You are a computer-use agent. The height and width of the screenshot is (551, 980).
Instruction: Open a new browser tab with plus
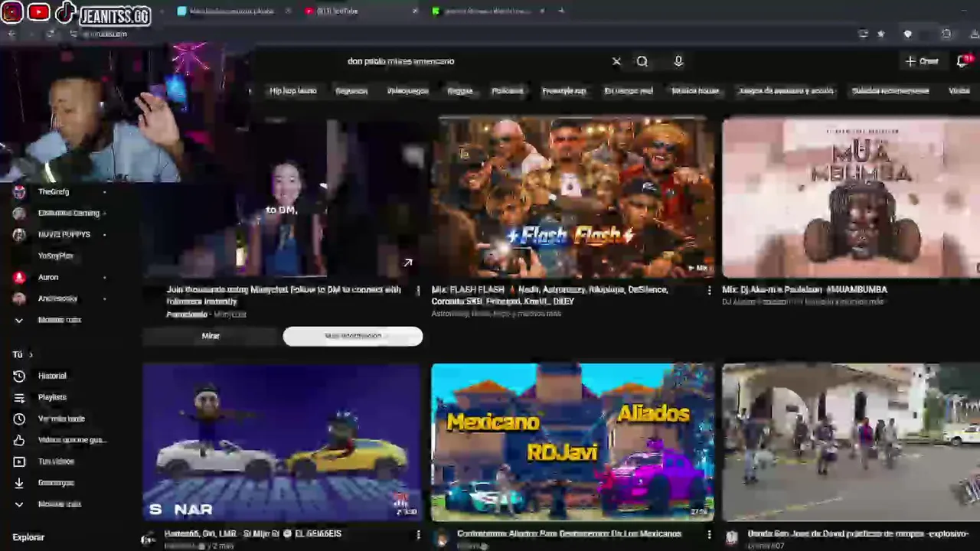pyautogui.click(x=561, y=11)
